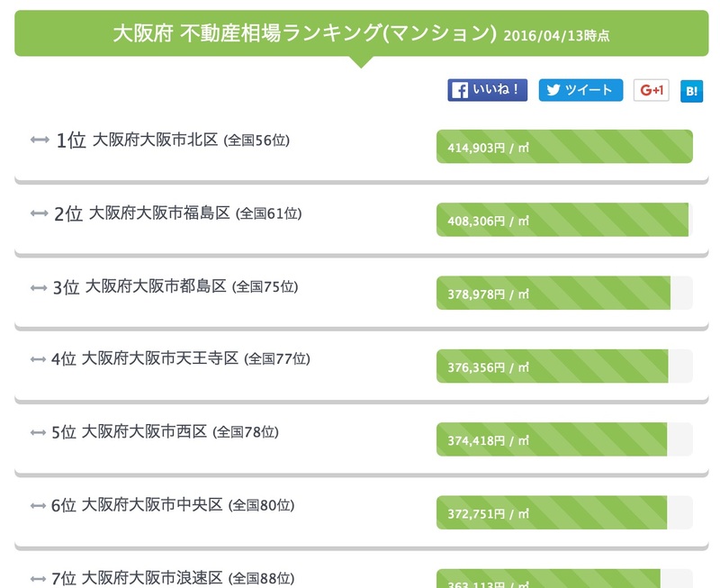Click the trend arrow beside 5位
This screenshot has width=720, height=588.
[x=38, y=432]
